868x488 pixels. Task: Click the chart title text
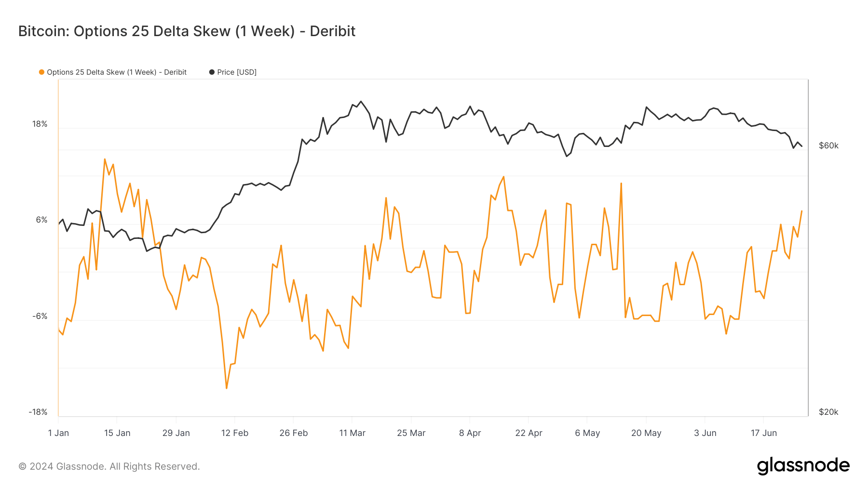(x=187, y=31)
